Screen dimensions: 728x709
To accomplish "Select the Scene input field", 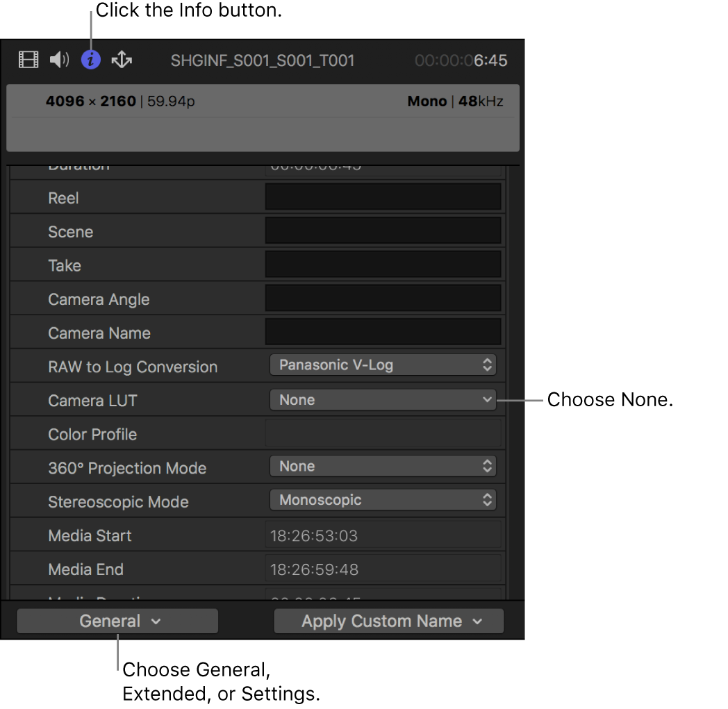I will click(383, 230).
